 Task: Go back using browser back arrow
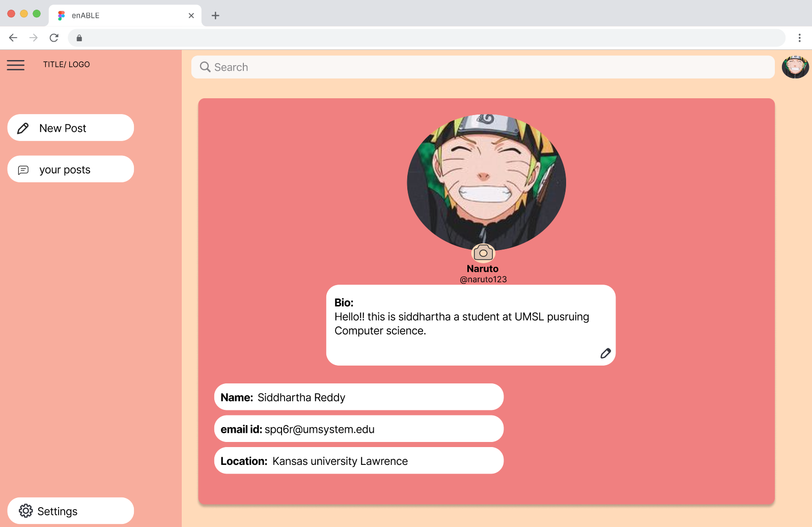(13, 38)
